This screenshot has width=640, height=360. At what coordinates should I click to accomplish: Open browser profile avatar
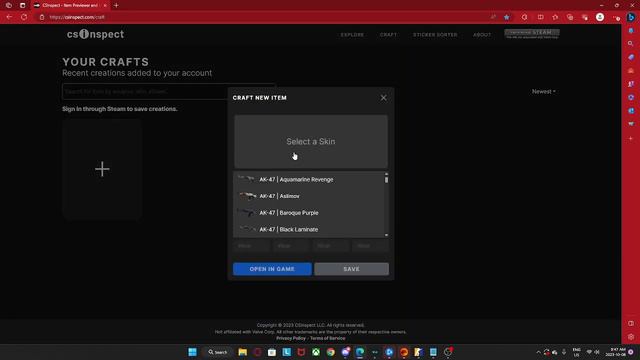[x=600, y=17]
